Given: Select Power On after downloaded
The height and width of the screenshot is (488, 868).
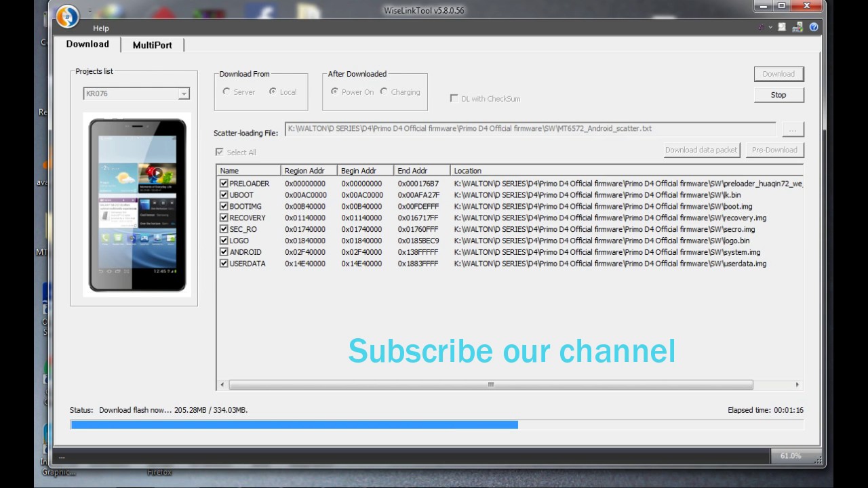Looking at the screenshot, I should coord(352,91).
